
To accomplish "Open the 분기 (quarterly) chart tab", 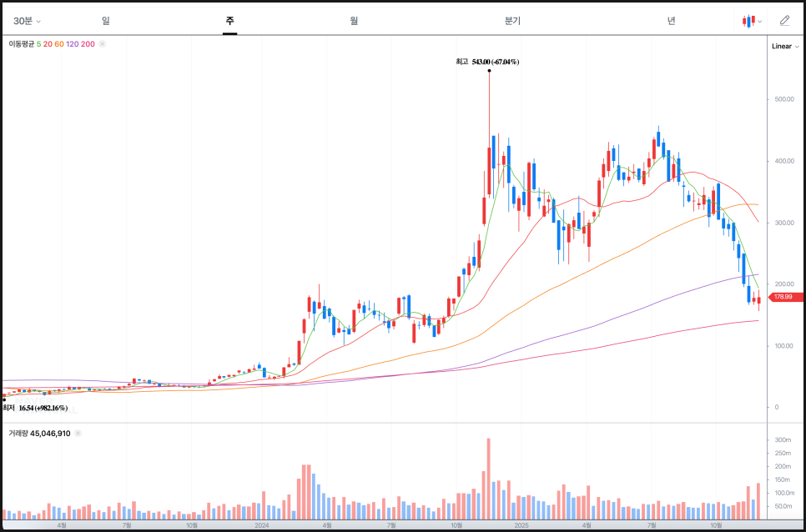I will click(x=512, y=21).
